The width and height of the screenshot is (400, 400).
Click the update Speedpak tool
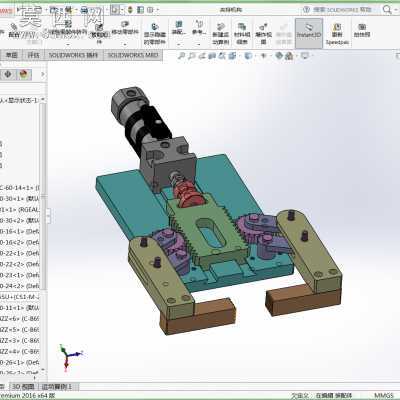click(x=337, y=33)
